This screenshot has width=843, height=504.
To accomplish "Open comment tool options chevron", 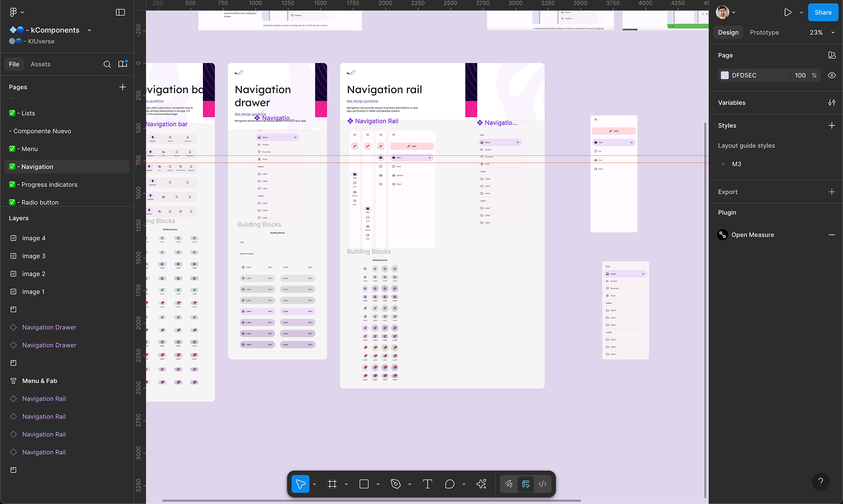I will coord(464,484).
